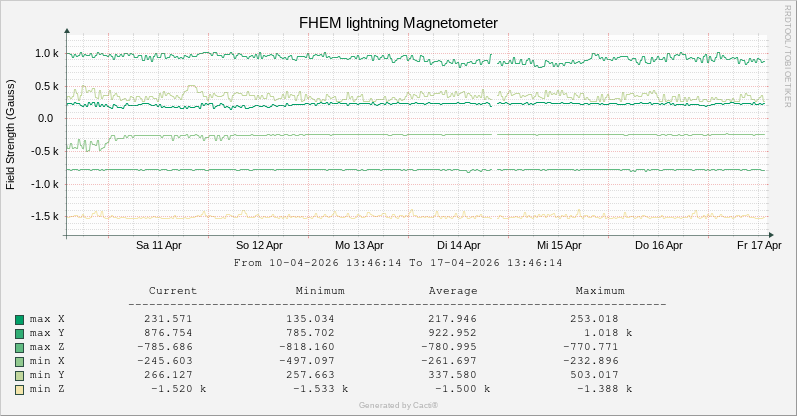Click the min Z legend color swatch
797x416 pixels.
(19, 389)
